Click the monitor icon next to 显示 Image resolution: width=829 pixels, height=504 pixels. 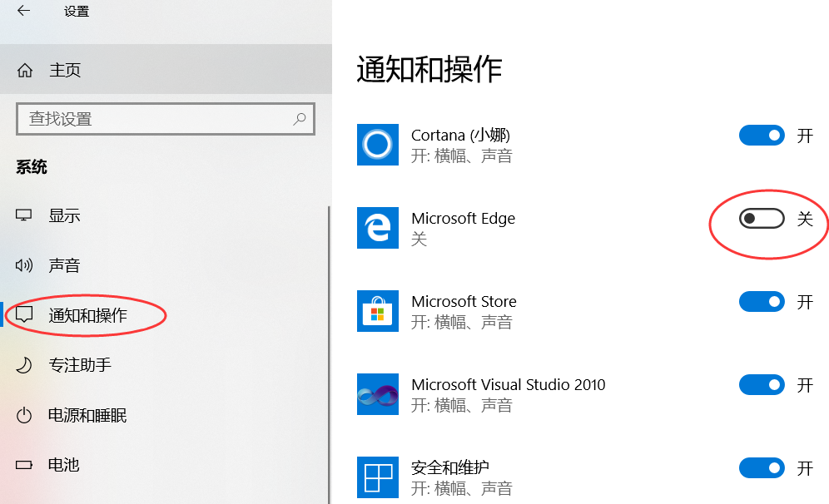pyautogui.click(x=24, y=215)
